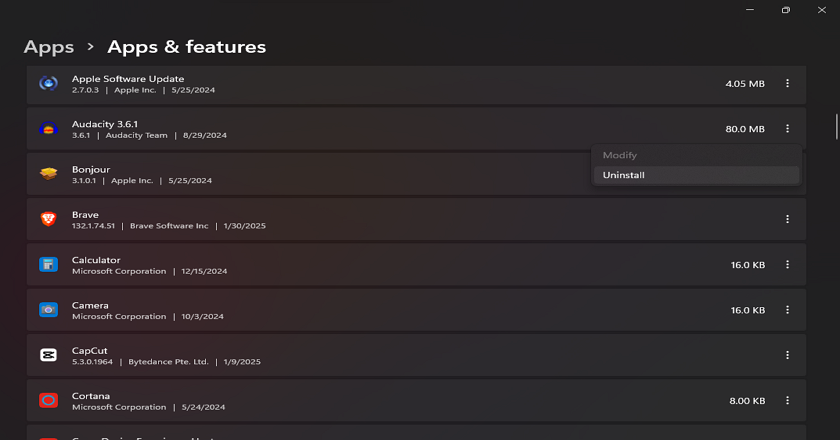Select Modify in the context menu
The width and height of the screenshot is (840, 440).
696,155
